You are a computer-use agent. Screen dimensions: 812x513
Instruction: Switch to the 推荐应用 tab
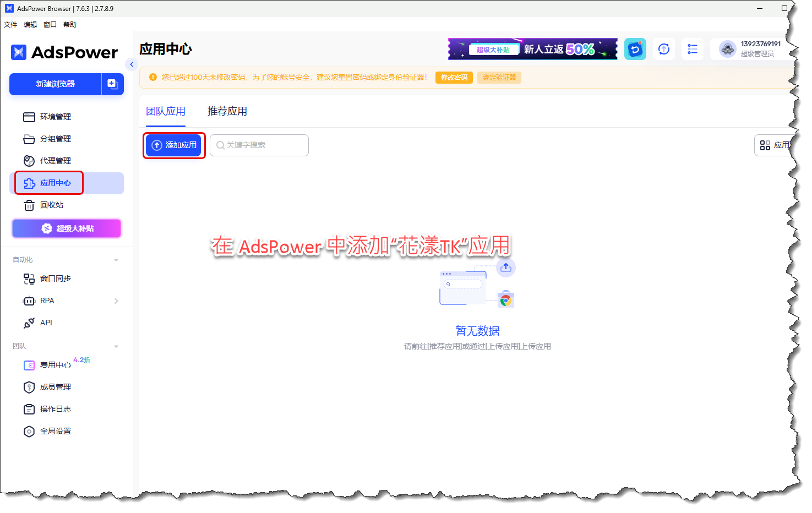coord(227,111)
